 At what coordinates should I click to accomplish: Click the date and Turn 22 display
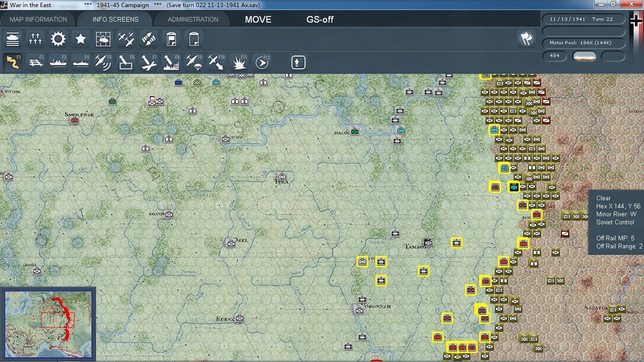point(584,19)
